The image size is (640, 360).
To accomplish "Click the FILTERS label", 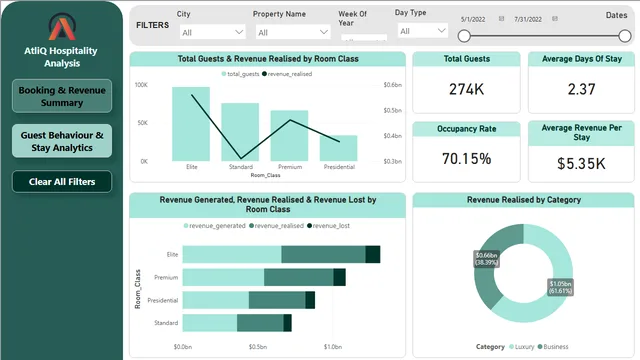I will (x=152, y=25).
